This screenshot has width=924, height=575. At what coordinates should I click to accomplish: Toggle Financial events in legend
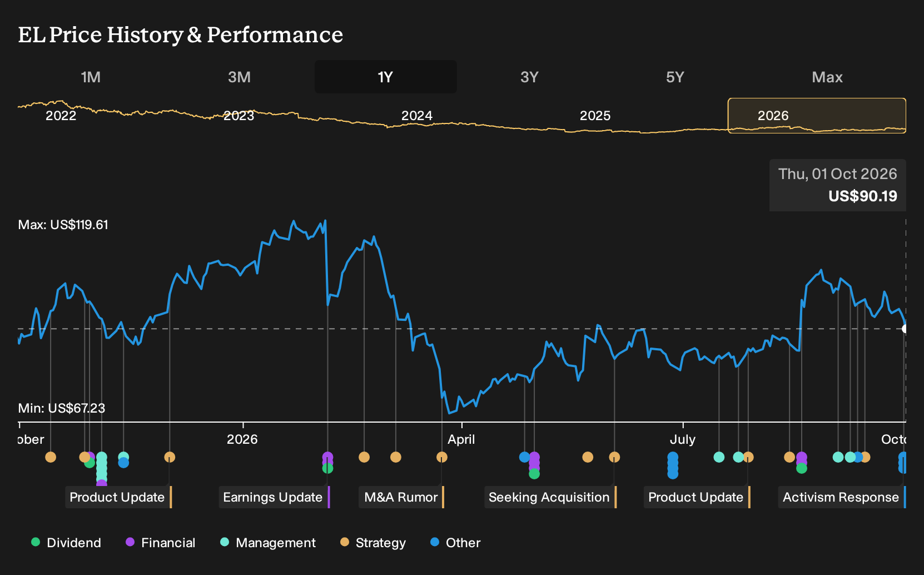[x=161, y=543]
